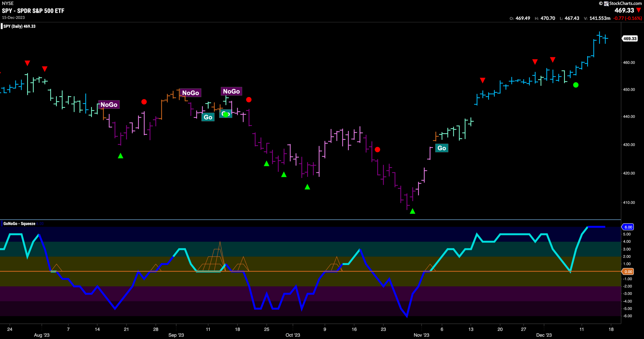
Task: Click the SPY - SPDR S&P 500 ETF title
Action: tap(33, 11)
